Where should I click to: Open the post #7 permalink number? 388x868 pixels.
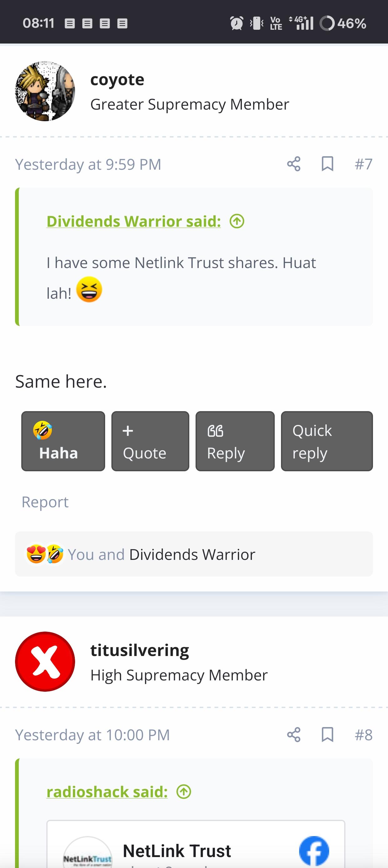[x=364, y=164]
